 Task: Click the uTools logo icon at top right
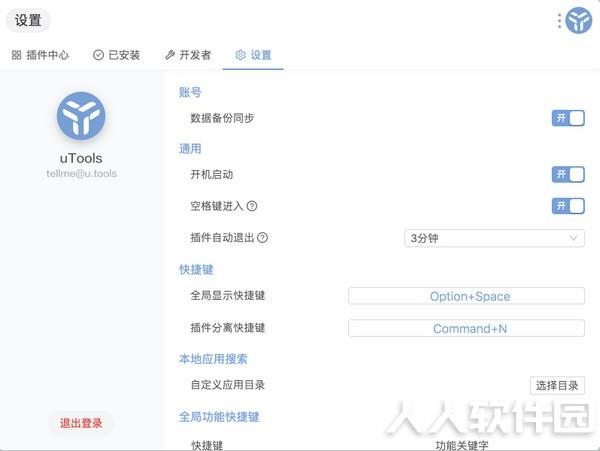579,20
